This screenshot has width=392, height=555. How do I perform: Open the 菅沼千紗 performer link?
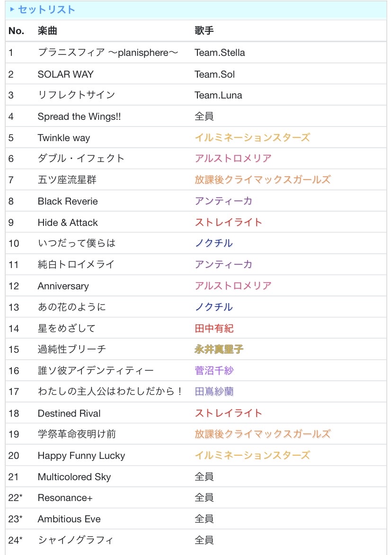214,370
